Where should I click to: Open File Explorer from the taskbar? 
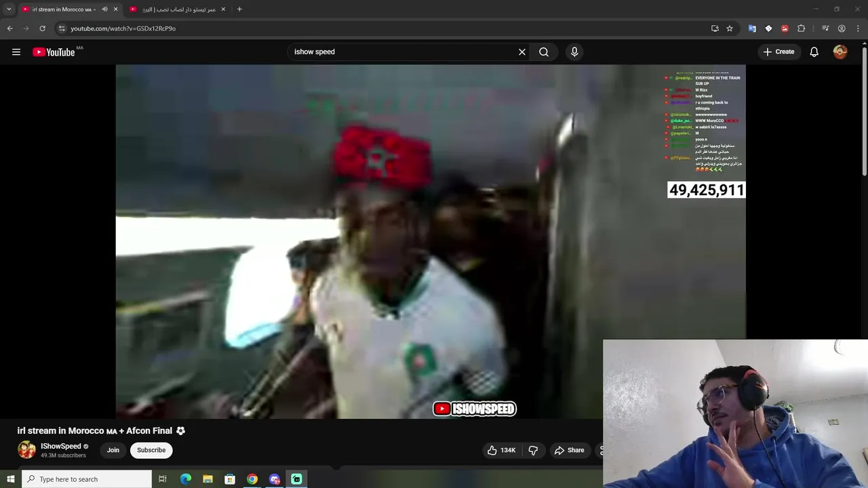point(208,479)
